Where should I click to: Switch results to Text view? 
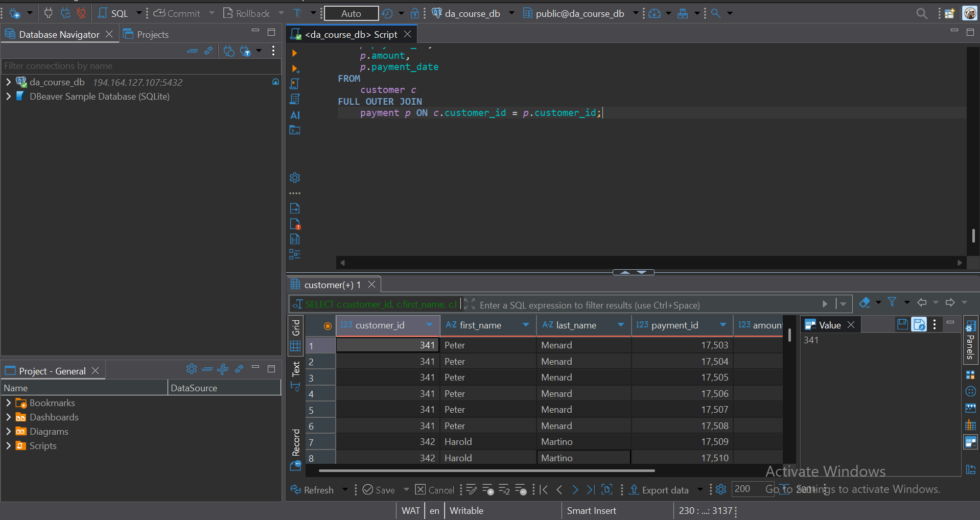click(x=296, y=376)
